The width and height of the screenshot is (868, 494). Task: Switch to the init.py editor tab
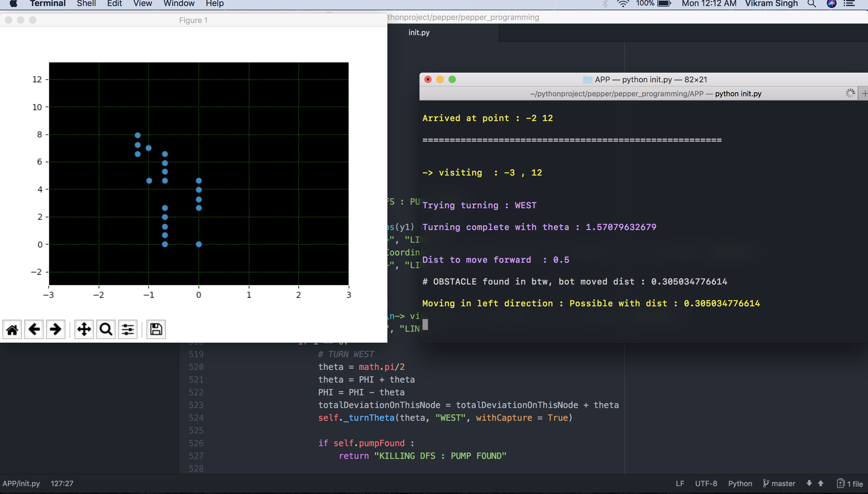coord(419,33)
